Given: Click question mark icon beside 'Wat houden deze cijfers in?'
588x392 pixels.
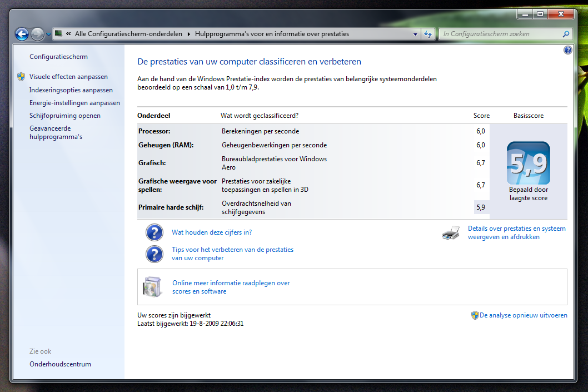Looking at the screenshot, I should pos(155,232).
